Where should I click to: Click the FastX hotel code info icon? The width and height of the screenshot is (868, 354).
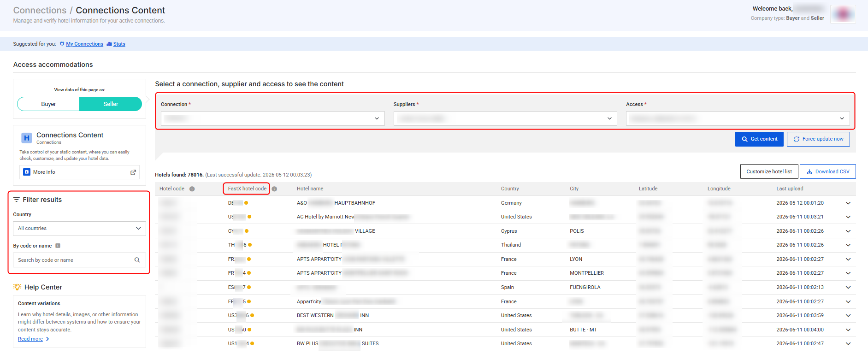[x=274, y=189]
